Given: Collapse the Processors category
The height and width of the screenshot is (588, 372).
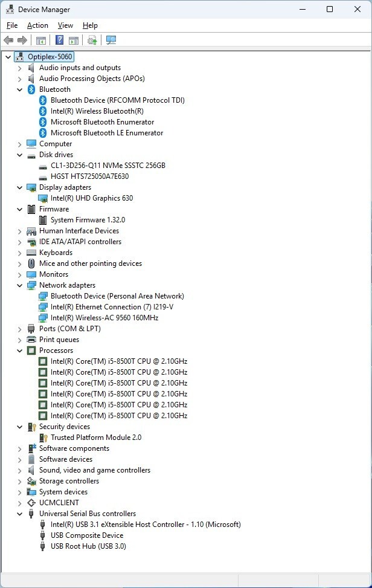Looking at the screenshot, I should (19, 351).
